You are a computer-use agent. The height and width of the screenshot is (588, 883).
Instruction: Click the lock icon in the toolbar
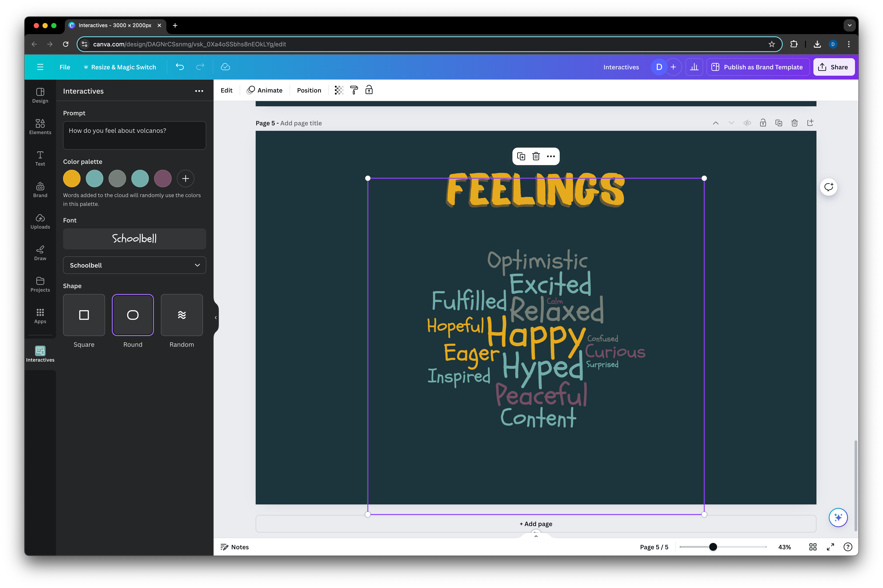(369, 90)
